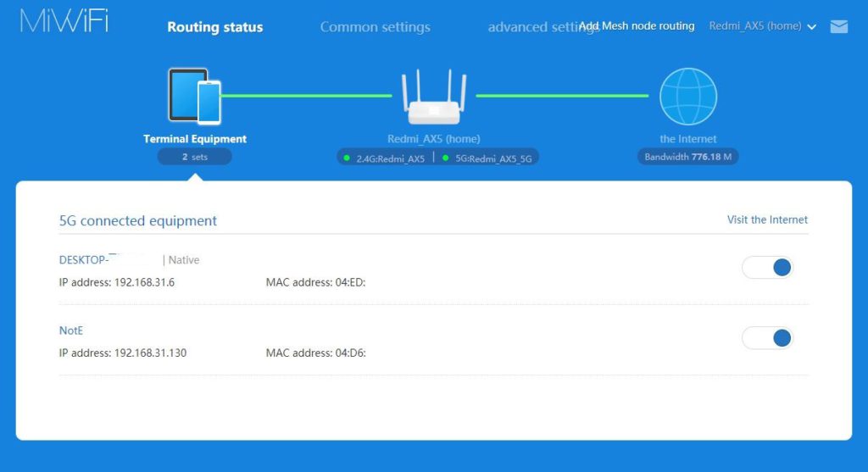
Task: Toggle internet access for NotE device
Action: (x=767, y=338)
